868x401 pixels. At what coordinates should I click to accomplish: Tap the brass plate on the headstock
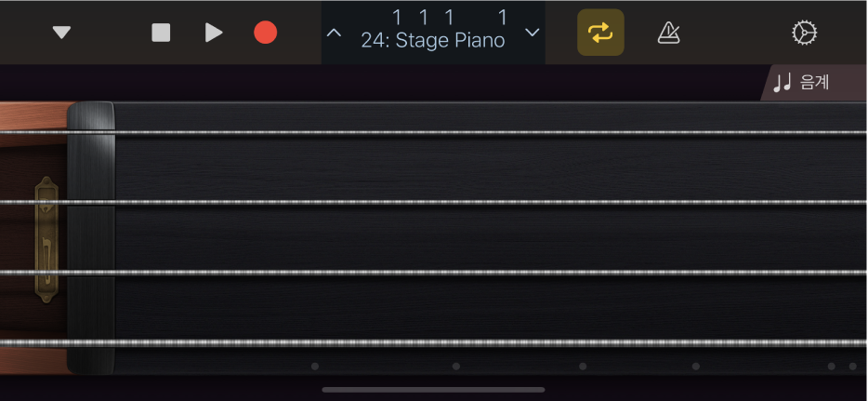pyautogui.click(x=46, y=239)
